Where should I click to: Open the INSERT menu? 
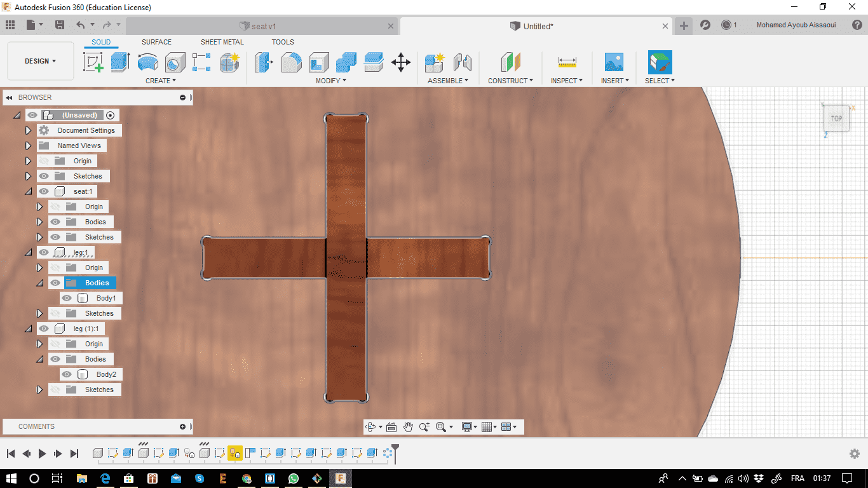coord(615,81)
